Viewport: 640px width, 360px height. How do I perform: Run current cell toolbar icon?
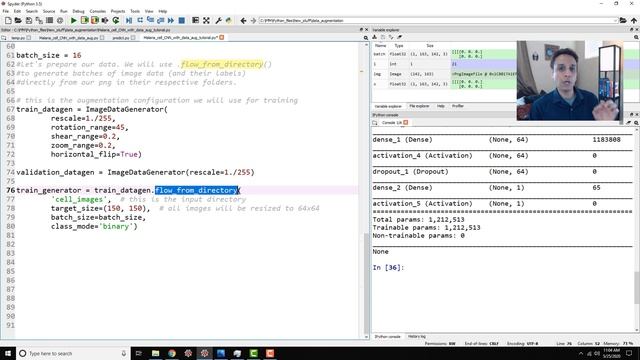point(84,20)
